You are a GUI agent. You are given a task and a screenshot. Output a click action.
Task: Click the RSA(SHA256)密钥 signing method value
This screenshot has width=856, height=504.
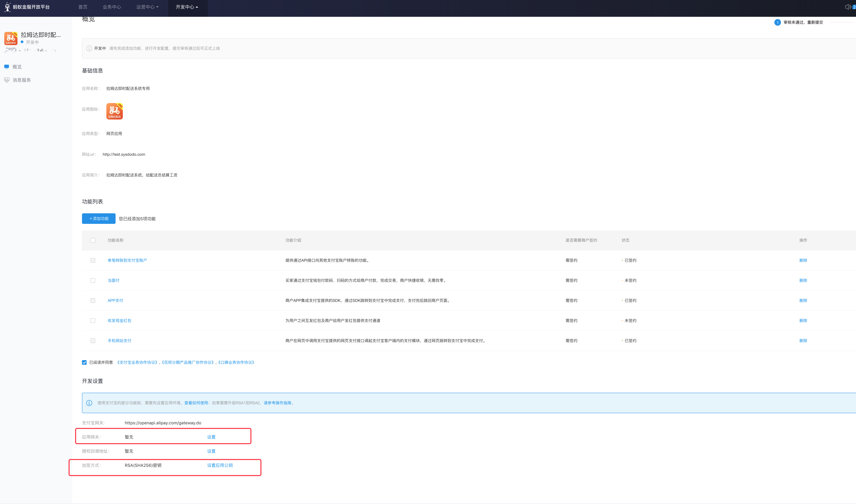tap(143, 465)
